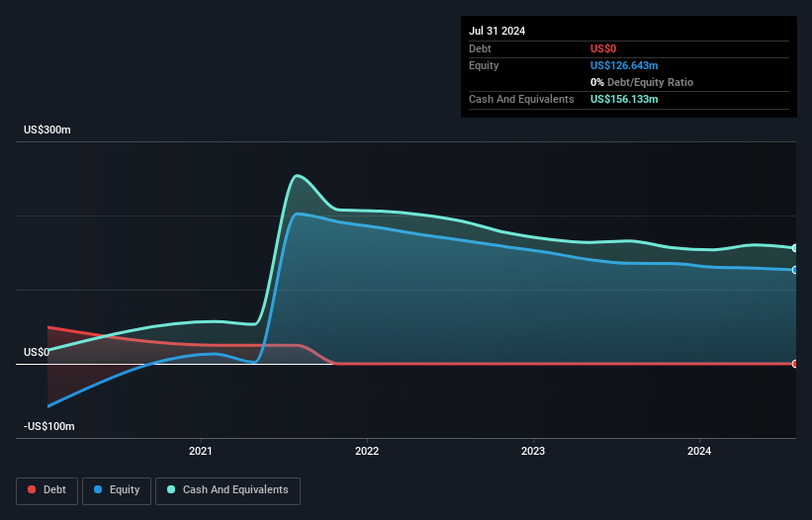Click the blue Equity legend dot
Image resolution: width=812 pixels, height=520 pixels.
[x=98, y=489]
